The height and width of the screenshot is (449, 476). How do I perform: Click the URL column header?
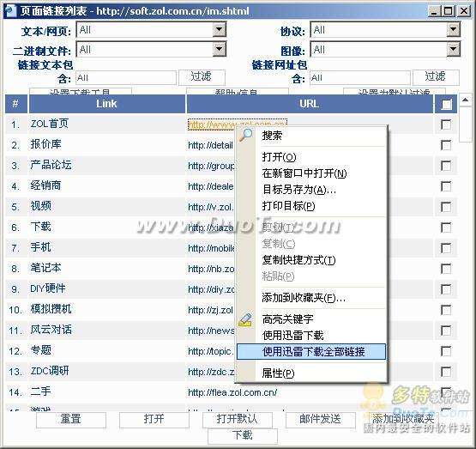tap(310, 104)
